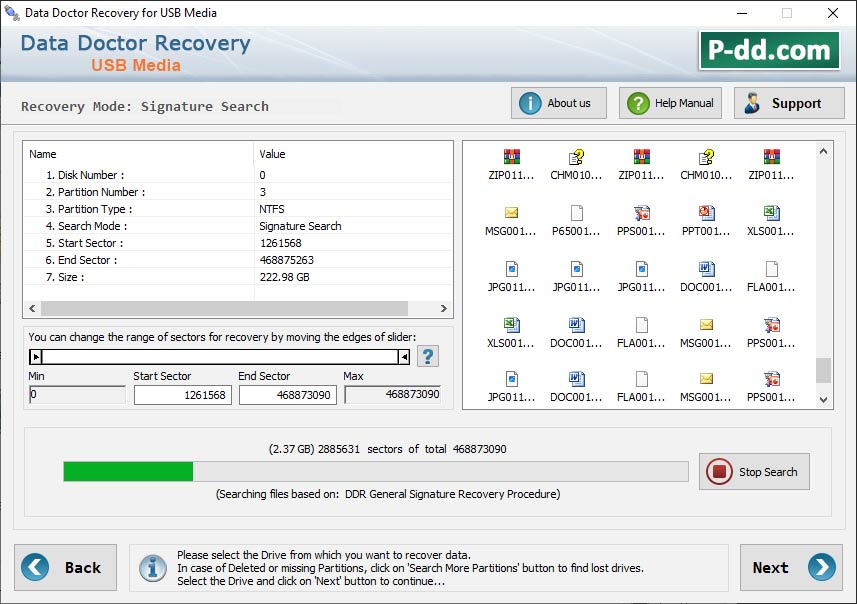Open the Help Manual

[x=669, y=102]
